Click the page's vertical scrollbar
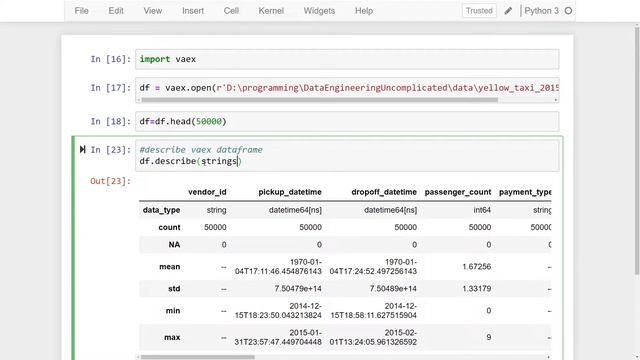 (637, 151)
